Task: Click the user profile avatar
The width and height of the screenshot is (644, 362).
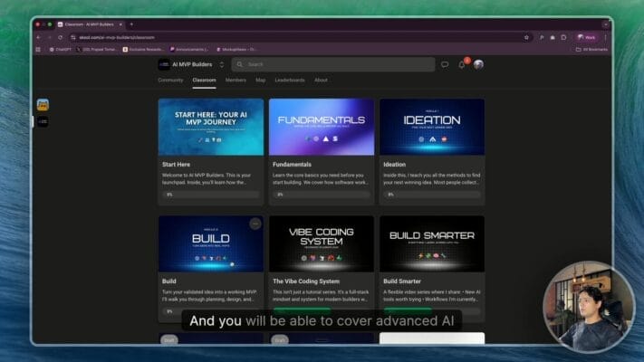Action: (x=478, y=65)
